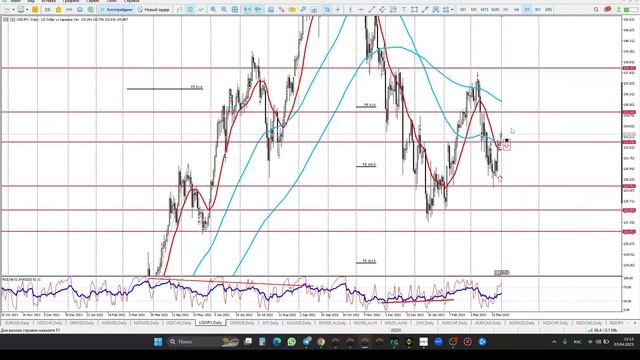Switch chart to candlestick view
This screenshot has height=360, width=640.
(x=190, y=9)
